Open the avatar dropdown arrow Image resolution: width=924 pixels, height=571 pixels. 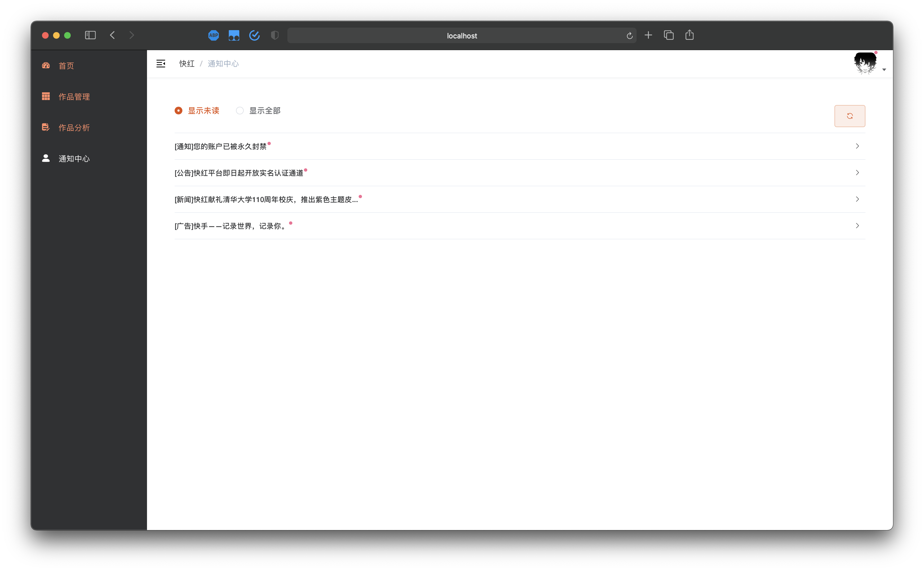coord(884,70)
